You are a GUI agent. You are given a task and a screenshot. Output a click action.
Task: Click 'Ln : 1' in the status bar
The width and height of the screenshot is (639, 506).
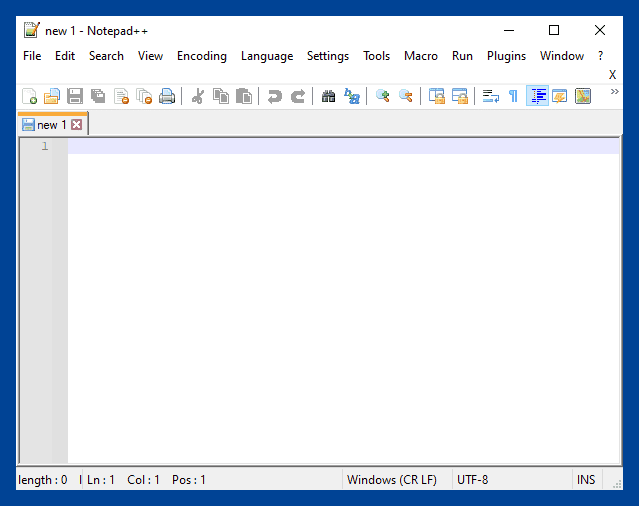point(101,480)
